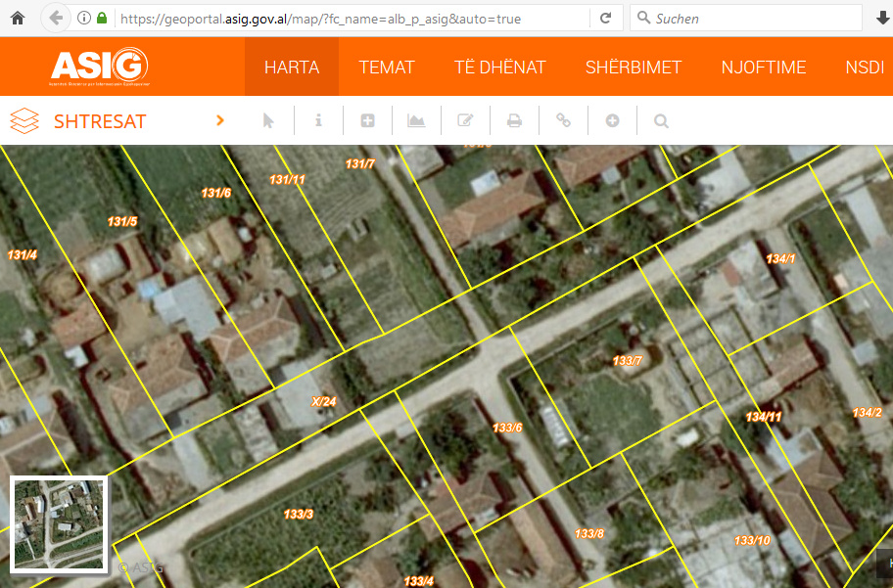
Task: Print the current map
Action: 514,121
